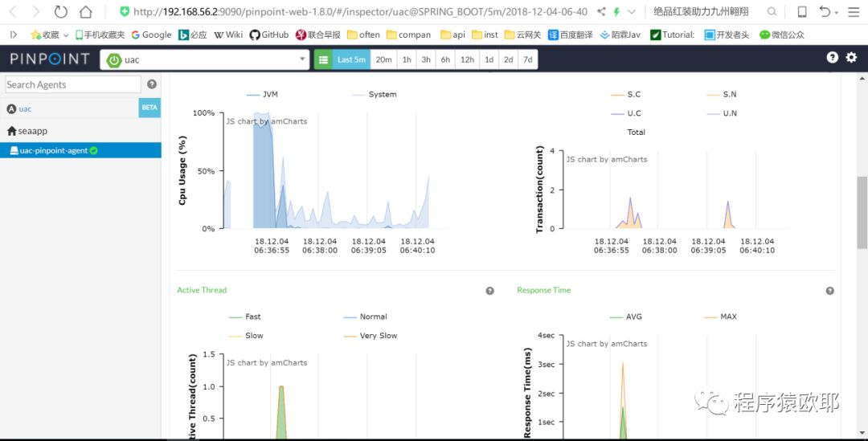Click the green shield security icon
The height and width of the screenshot is (441, 868).
125,11
